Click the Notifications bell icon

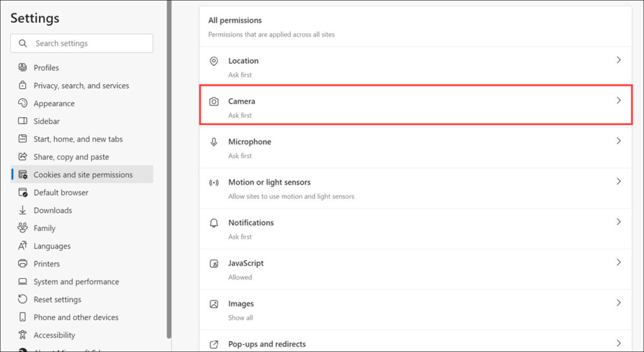coord(214,223)
